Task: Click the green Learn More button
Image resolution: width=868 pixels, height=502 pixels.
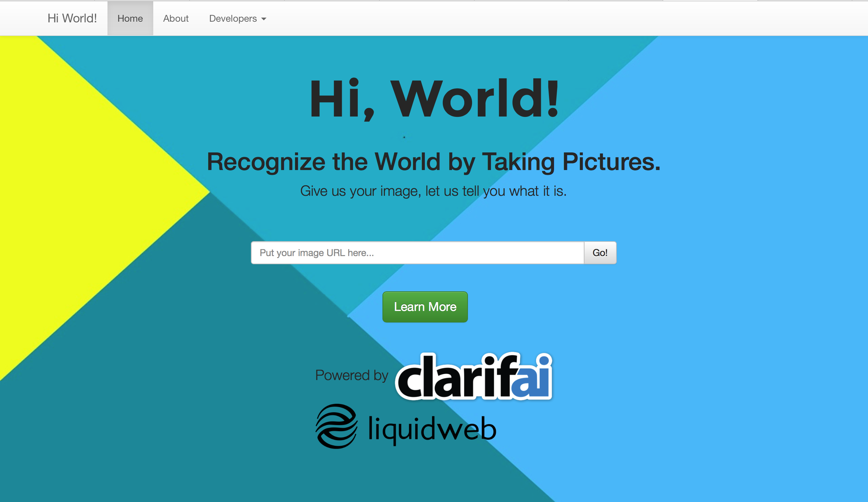Action: 425,307
